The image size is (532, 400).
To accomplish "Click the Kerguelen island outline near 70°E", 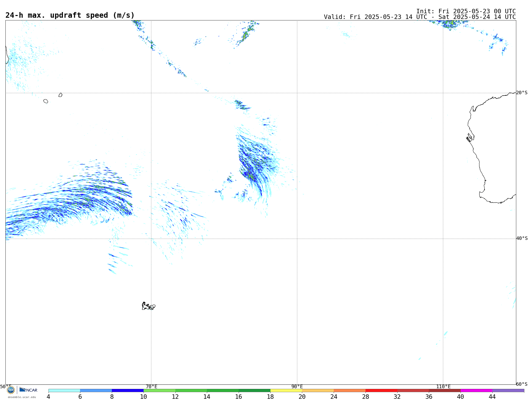I will tap(149, 306).
